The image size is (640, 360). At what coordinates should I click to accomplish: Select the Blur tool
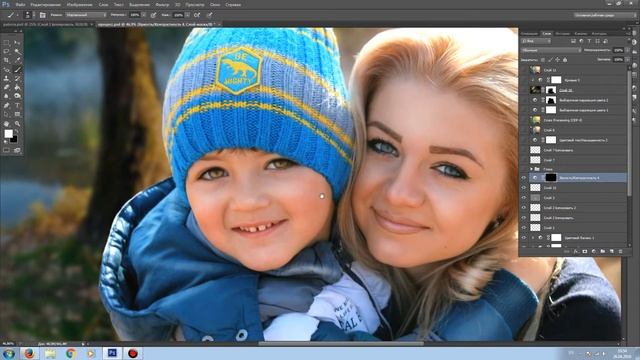click(6, 96)
